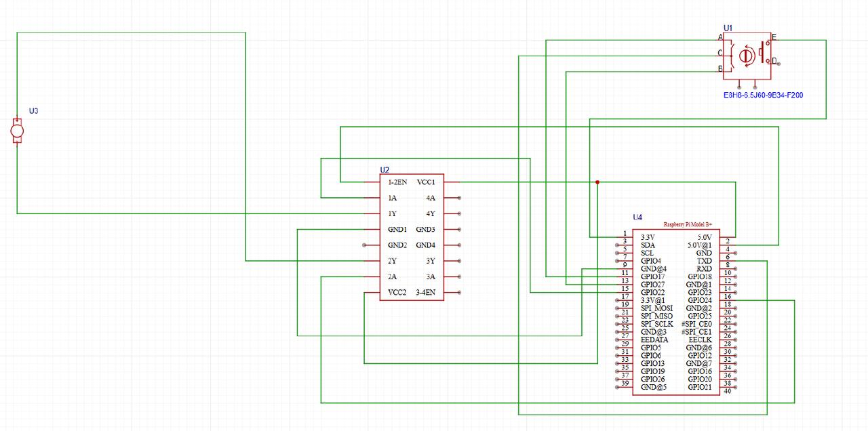Select the VCC2 pin label on U2
868x431 pixels.
pos(397,293)
